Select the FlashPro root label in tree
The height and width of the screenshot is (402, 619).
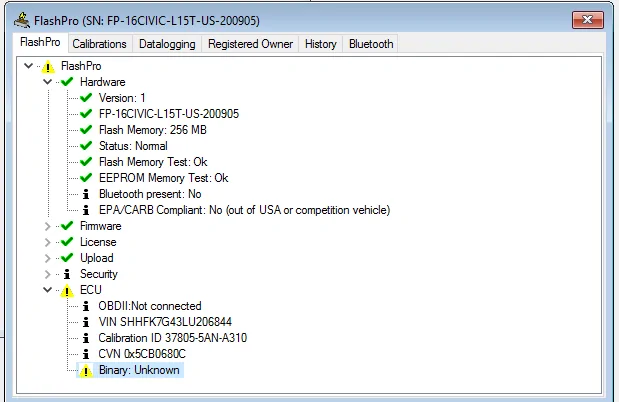(81, 66)
